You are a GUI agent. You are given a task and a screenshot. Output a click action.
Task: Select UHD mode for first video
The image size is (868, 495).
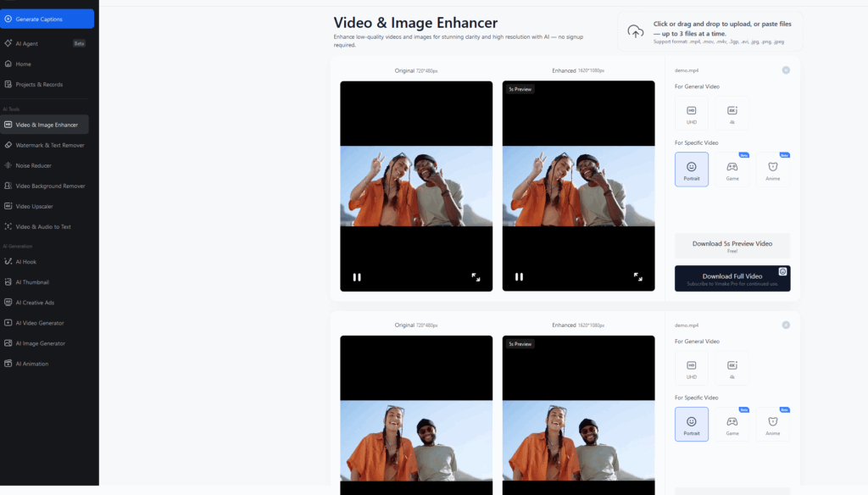coord(692,114)
